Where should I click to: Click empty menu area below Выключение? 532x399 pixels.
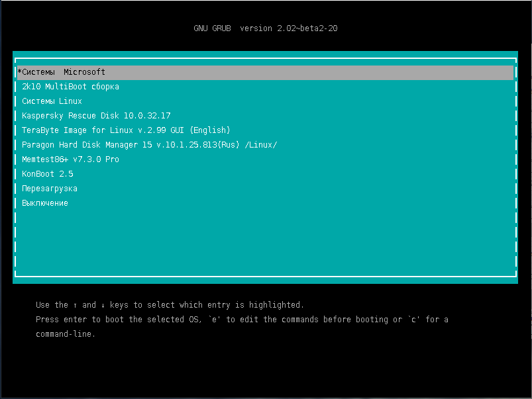(265, 242)
